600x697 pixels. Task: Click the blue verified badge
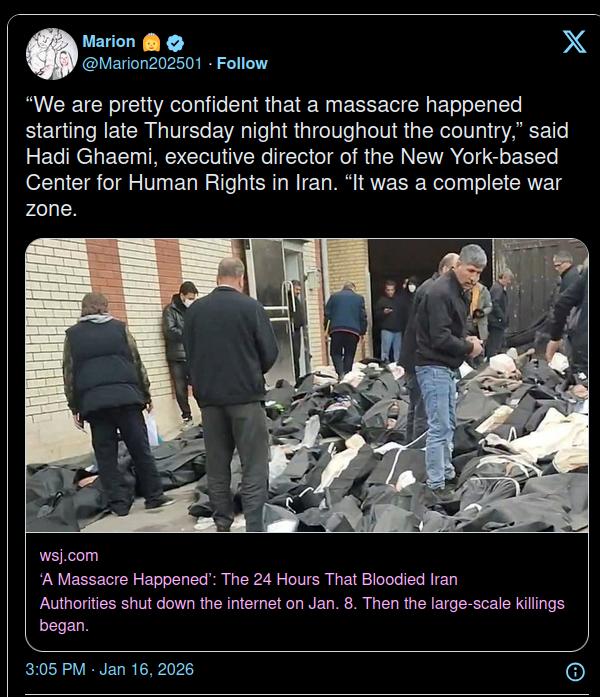[x=175, y=43]
